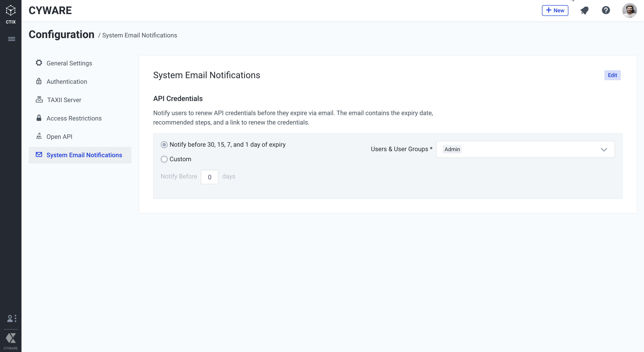
Task: Open the Open API menu item
Action: coord(59,137)
